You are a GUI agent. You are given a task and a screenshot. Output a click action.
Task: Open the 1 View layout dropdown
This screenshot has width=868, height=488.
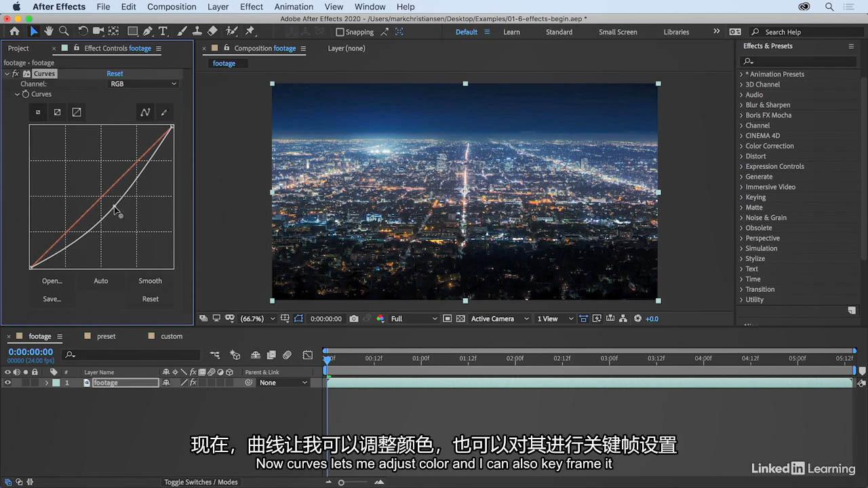click(x=555, y=319)
